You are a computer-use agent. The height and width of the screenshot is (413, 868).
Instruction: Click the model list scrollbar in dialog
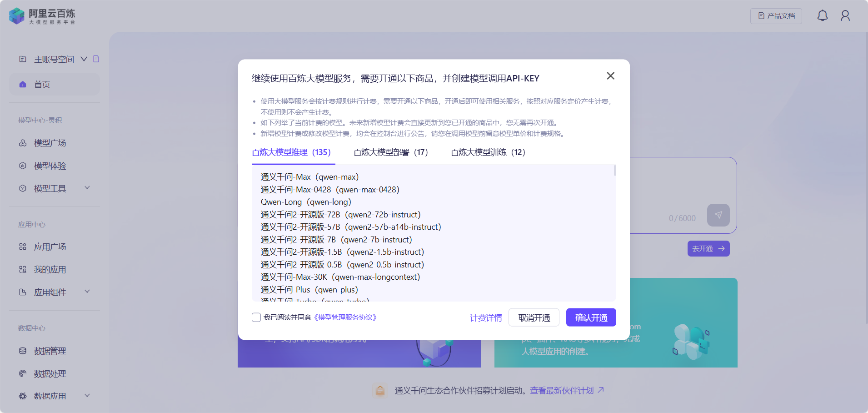[x=615, y=171]
